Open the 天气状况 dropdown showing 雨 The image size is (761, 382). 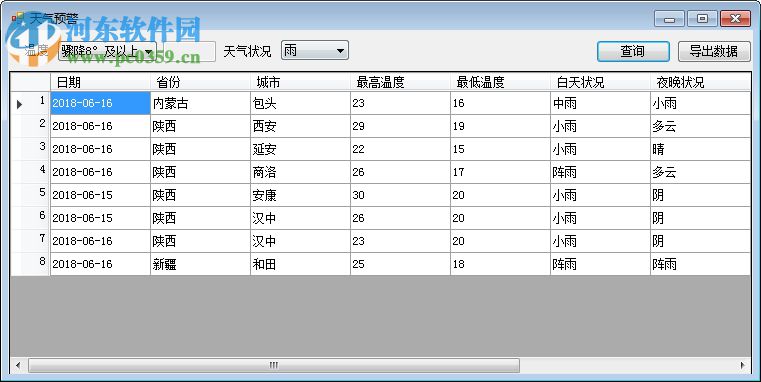314,50
